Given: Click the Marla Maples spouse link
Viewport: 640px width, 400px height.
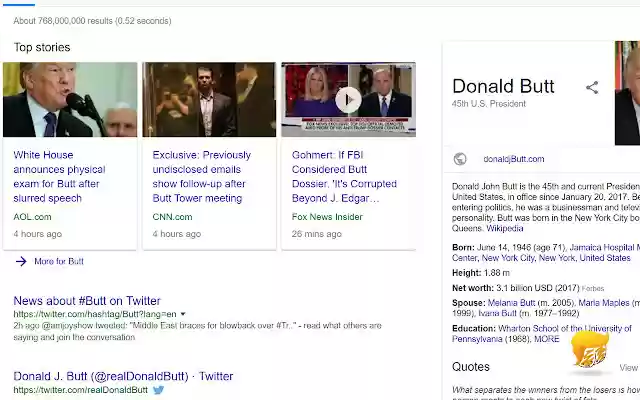Looking at the screenshot, I should pos(604,303).
